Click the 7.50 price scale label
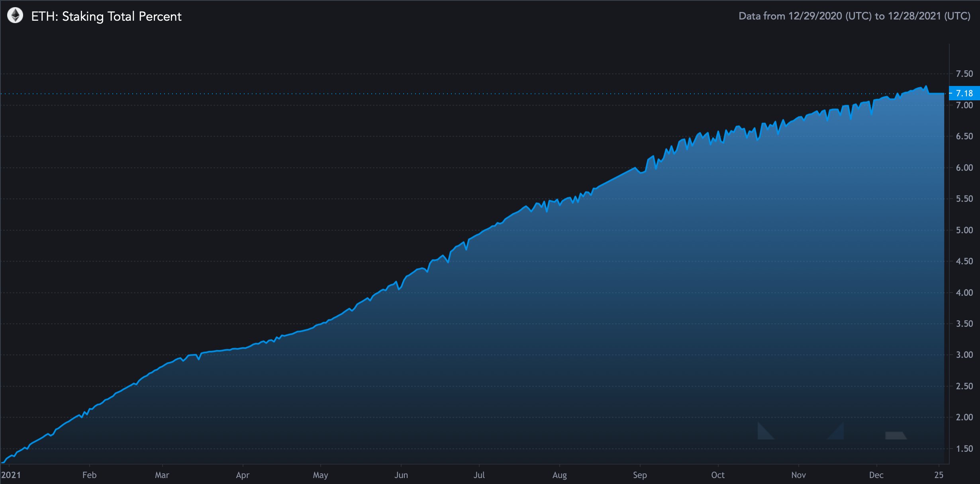This screenshot has height=484, width=980. 964,74
